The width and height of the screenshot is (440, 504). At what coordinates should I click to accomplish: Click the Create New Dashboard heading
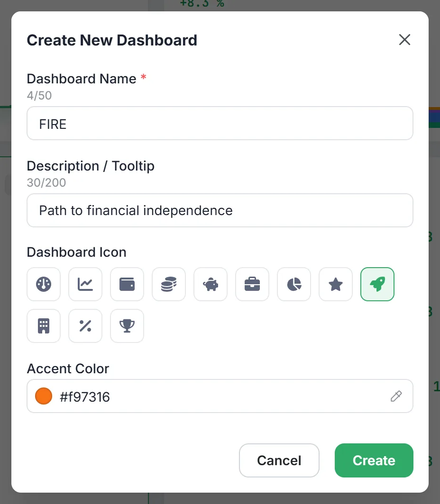tap(112, 40)
